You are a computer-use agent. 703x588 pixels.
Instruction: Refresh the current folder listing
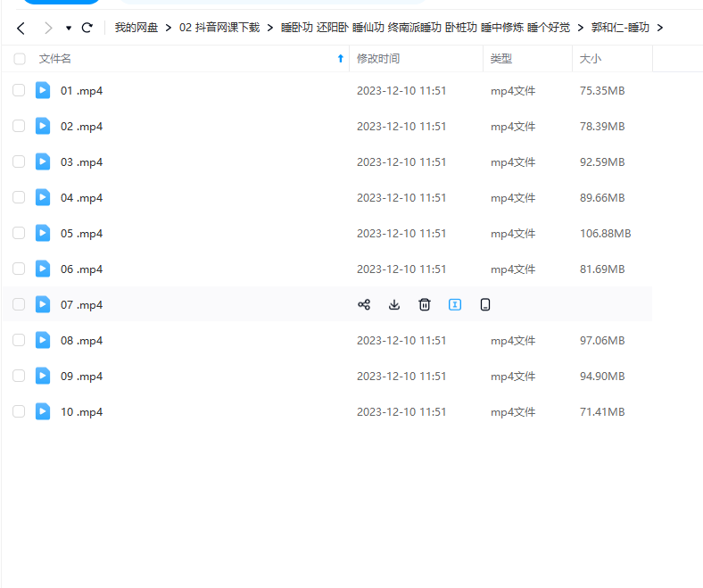click(87, 28)
